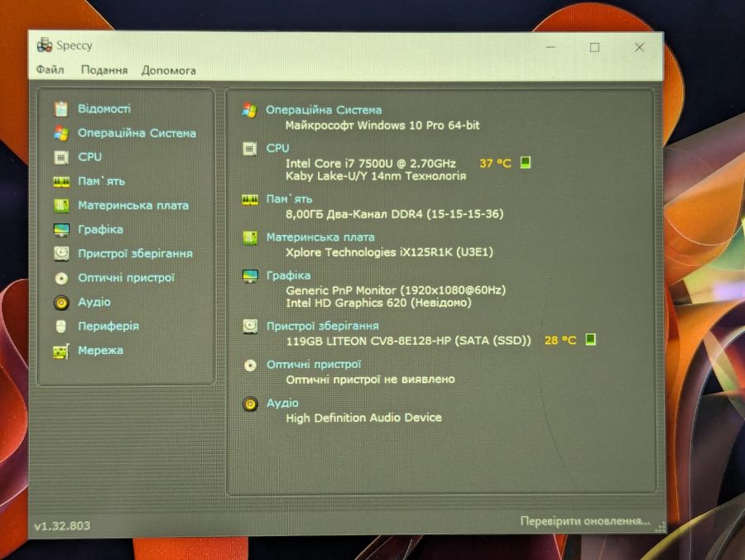Click Оптичні пристрої не виявлено text
The width and height of the screenshot is (745, 560).
point(370,380)
